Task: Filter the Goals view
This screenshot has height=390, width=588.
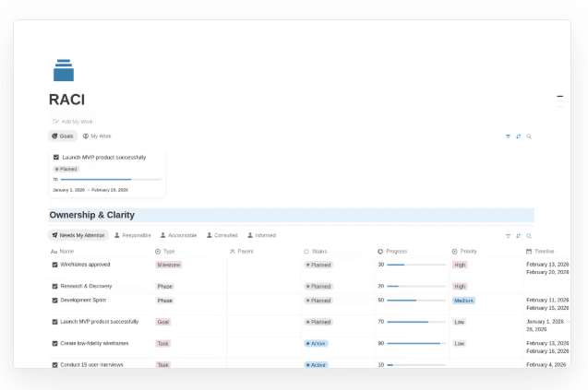Action: tap(508, 136)
